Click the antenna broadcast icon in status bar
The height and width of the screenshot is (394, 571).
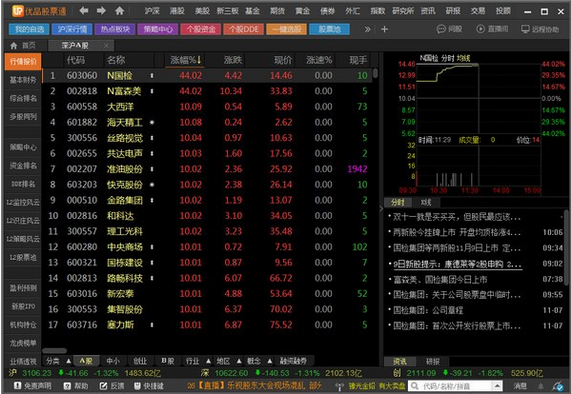(339, 386)
